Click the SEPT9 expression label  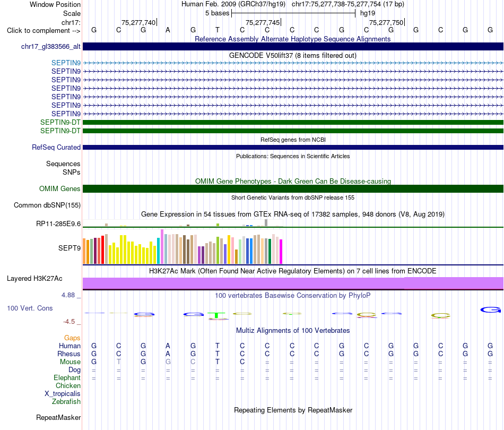(69, 248)
